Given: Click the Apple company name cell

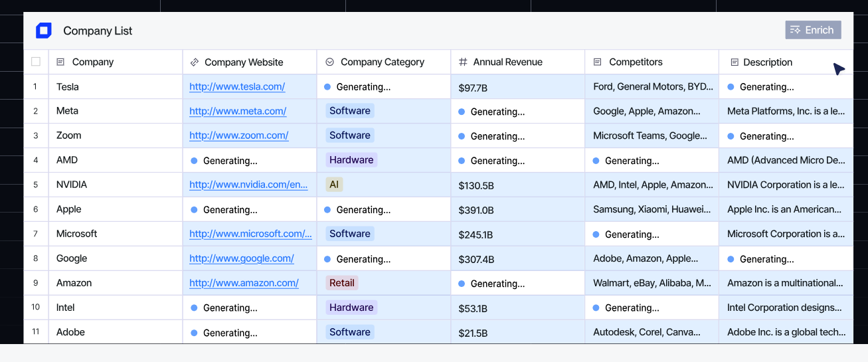Looking at the screenshot, I should coord(116,209).
